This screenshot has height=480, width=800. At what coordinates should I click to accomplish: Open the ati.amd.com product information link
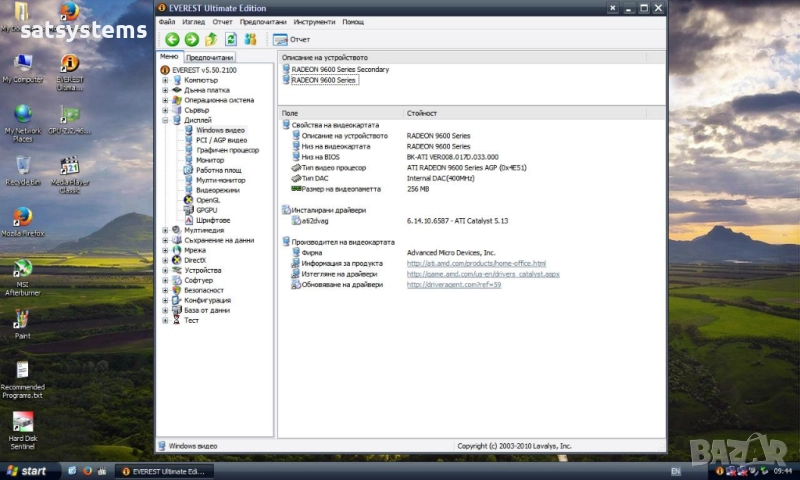click(476, 263)
